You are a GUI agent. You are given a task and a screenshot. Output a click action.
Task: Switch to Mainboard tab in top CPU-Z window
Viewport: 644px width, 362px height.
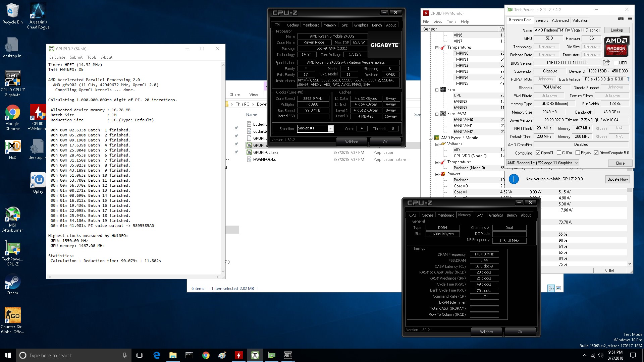pyautogui.click(x=311, y=25)
